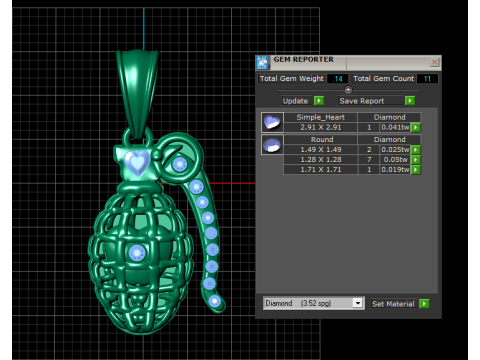The width and height of the screenshot is (480, 360).
Task: Click the Total Gem Weight value .14
Action: 338,79
